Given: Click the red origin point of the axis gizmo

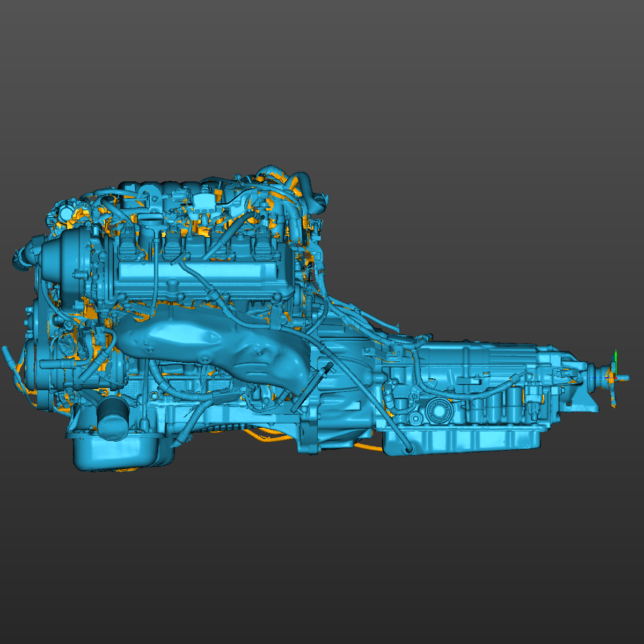Looking at the screenshot, I should (x=616, y=378).
